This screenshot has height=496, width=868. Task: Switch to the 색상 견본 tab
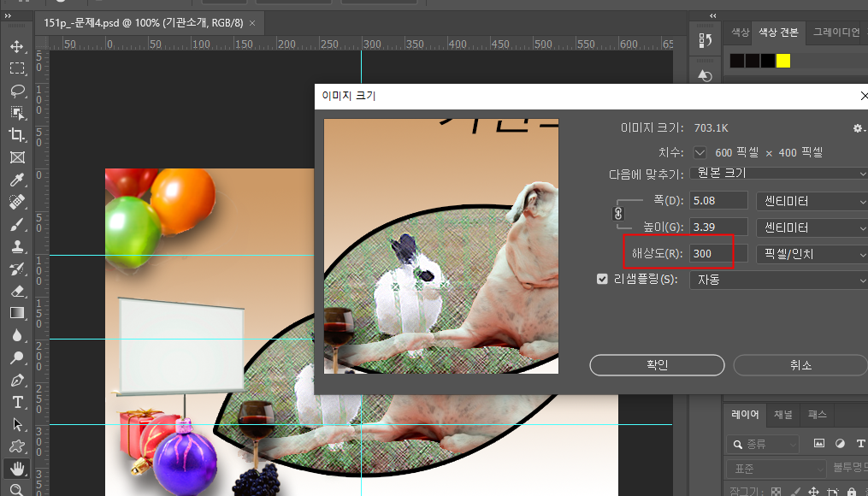coord(778,32)
